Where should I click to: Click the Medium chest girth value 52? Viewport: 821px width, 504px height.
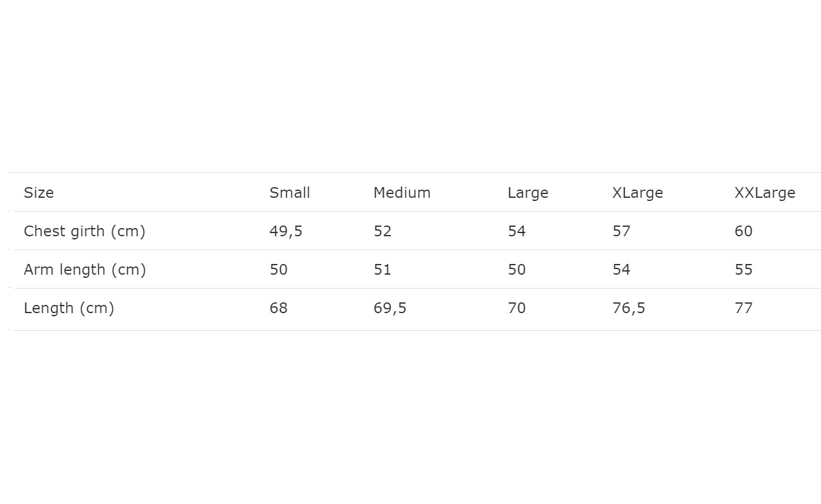coord(382,231)
